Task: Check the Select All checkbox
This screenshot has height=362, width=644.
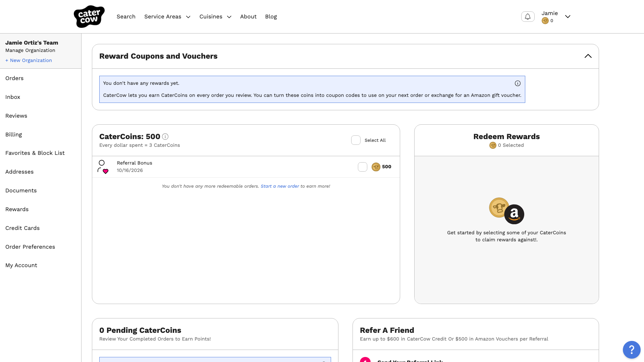Action: (x=356, y=140)
